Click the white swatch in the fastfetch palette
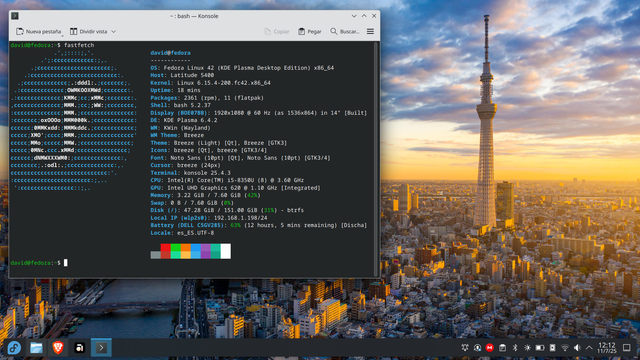 (x=226, y=251)
